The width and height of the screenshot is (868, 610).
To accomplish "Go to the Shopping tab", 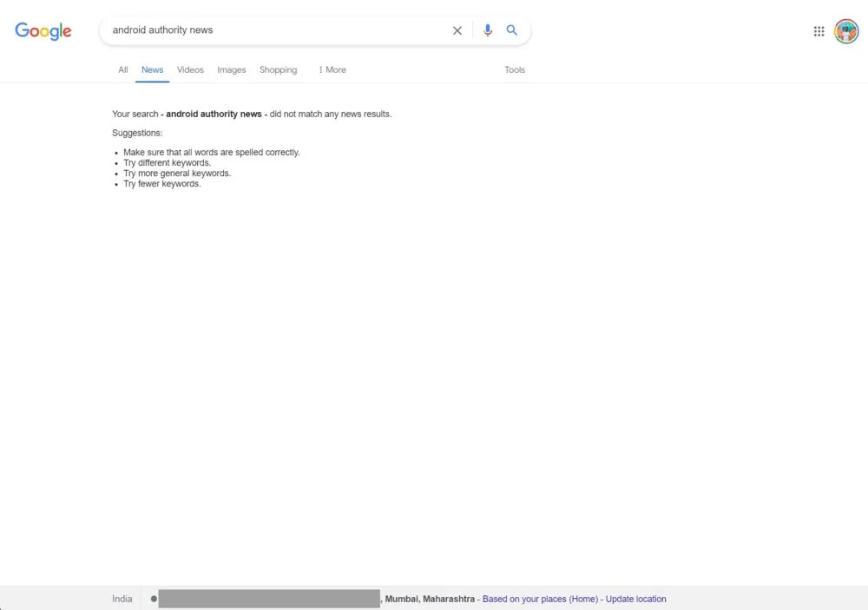I will click(x=278, y=69).
